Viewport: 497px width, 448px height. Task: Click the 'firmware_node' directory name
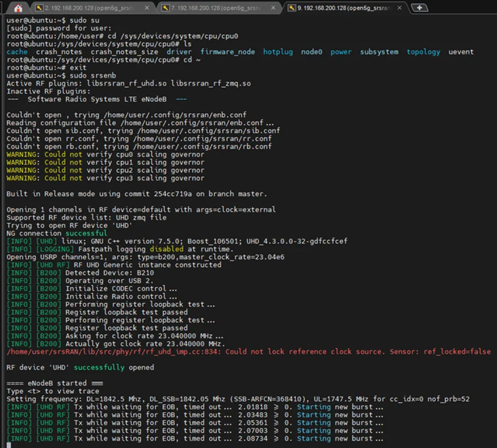227,52
